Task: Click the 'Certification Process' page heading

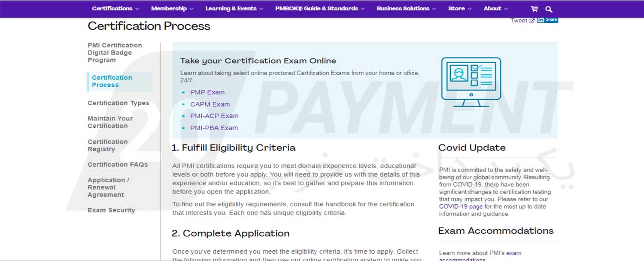Action: (149, 26)
